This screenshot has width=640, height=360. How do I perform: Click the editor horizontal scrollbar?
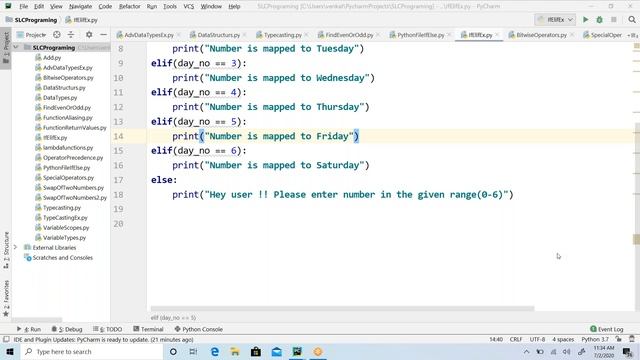click(342, 308)
